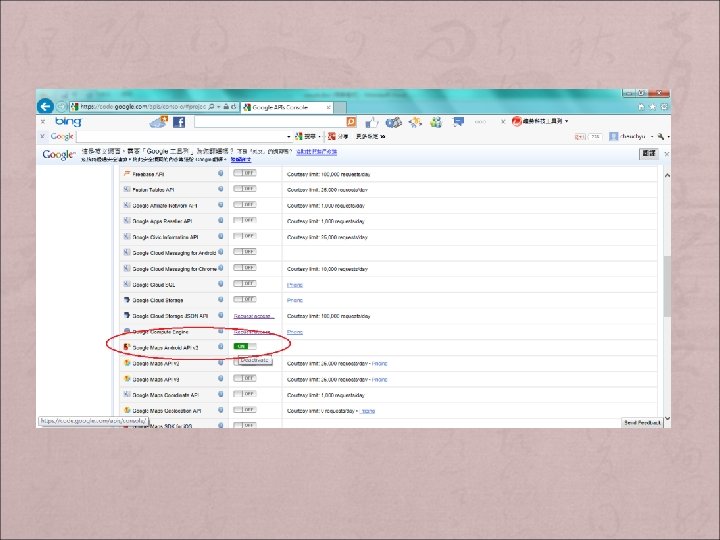The width and height of the screenshot is (720, 540).
Task: Click Google Maps Coordinate API row label
Action: tap(166, 395)
